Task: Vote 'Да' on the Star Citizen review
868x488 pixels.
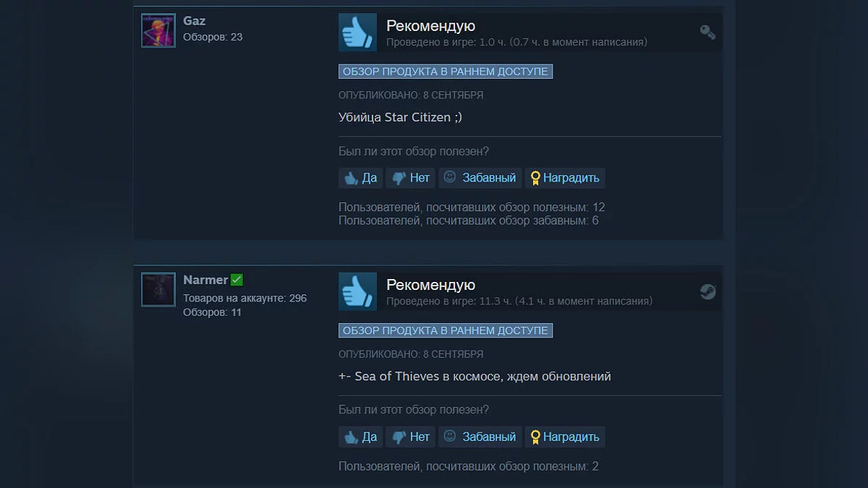Action: point(360,178)
